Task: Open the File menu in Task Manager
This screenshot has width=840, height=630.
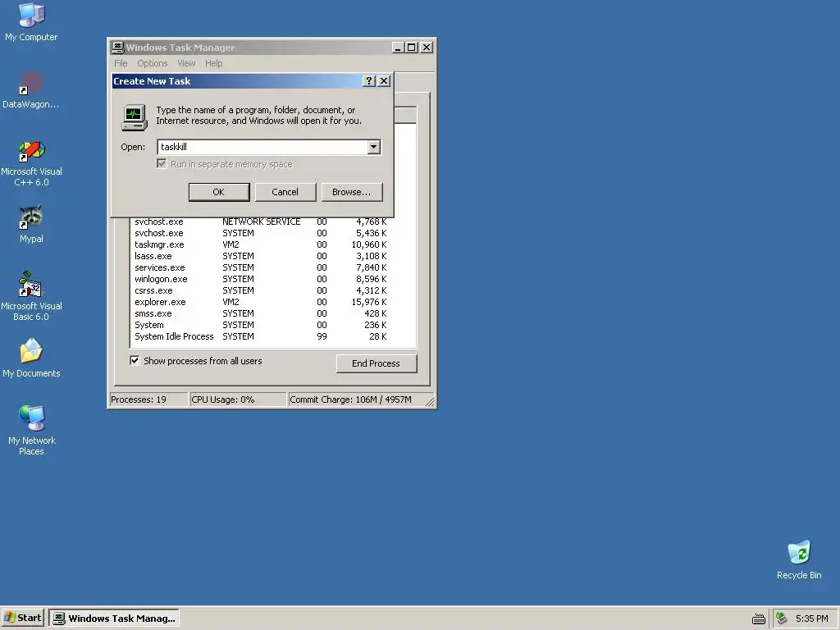Action: 121,63
